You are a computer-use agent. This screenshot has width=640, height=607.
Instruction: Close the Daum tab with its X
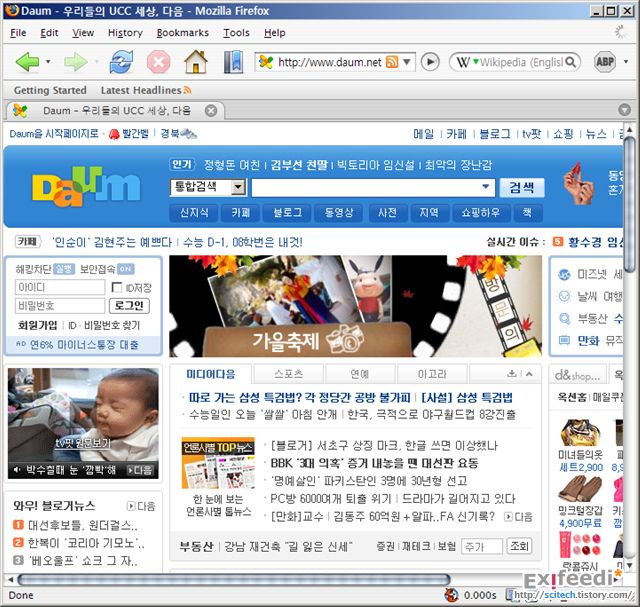(x=211, y=111)
